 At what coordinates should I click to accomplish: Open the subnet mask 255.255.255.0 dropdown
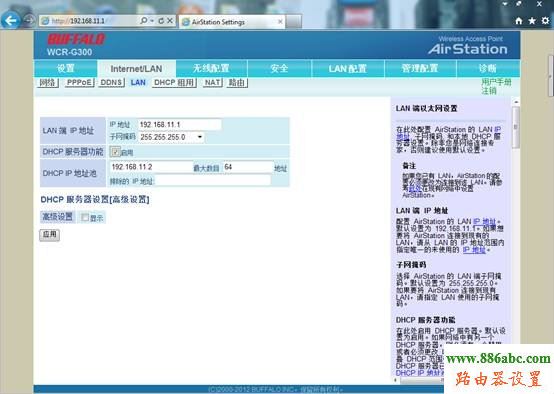coord(172,137)
